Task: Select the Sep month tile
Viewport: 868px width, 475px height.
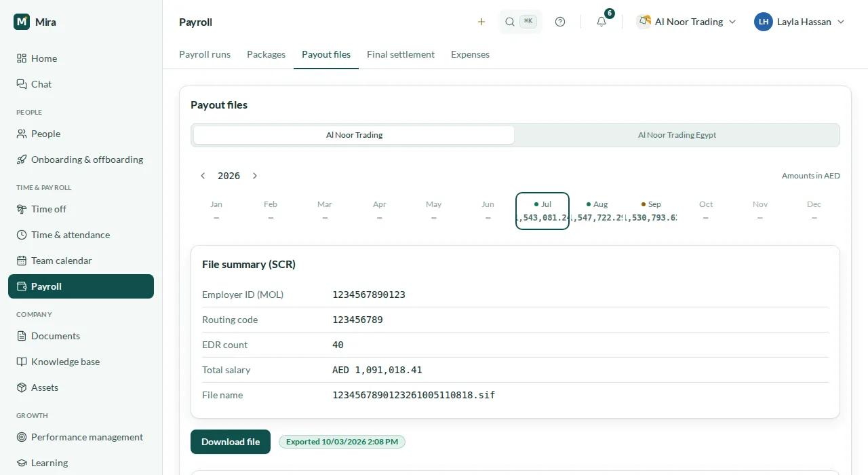Action: click(x=651, y=211)
